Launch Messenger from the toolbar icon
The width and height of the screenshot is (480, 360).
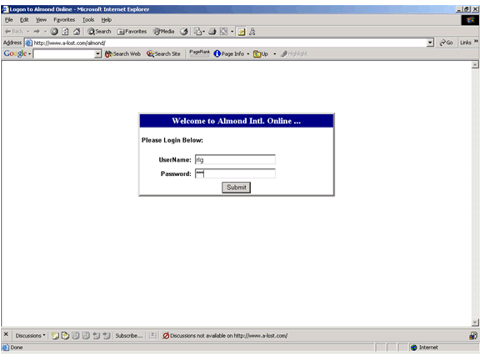pos(252,32)
